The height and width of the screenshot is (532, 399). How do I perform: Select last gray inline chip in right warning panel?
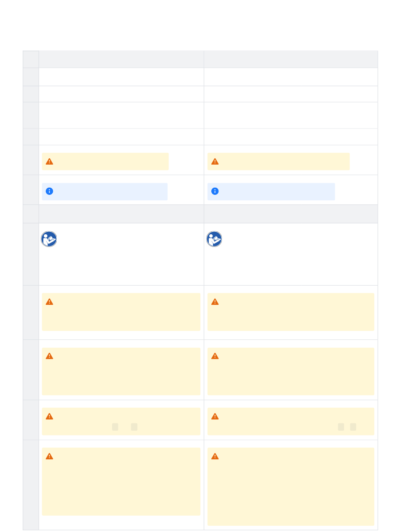coord(353,427)
